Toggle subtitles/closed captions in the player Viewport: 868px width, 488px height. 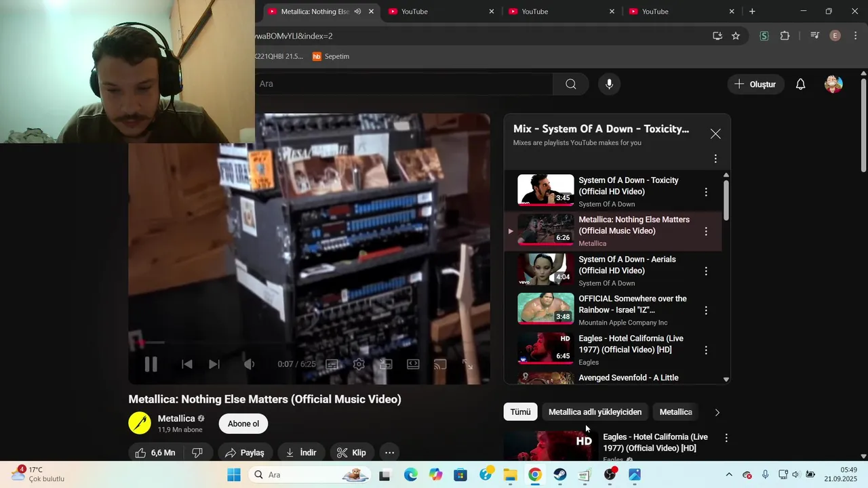tap(332, 364)
